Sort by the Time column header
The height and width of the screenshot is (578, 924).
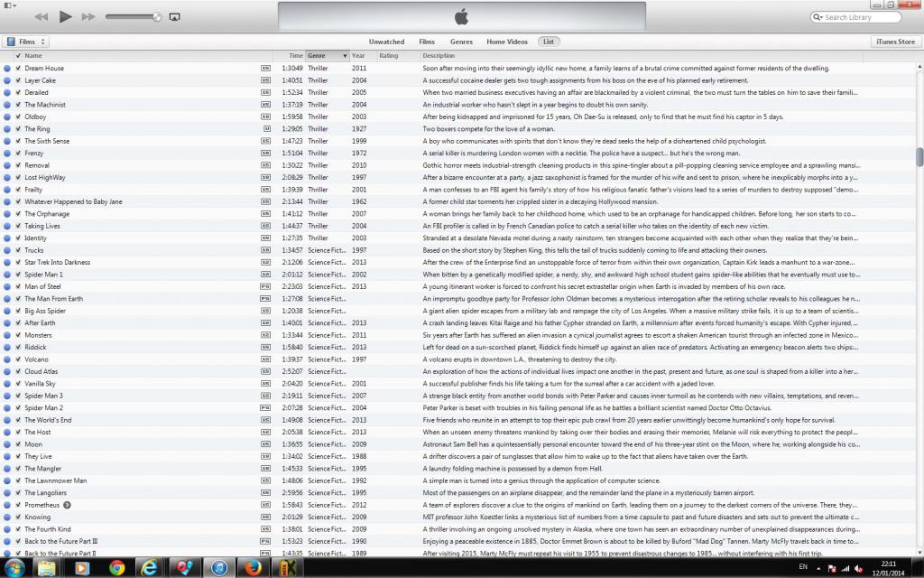(296, 55)
